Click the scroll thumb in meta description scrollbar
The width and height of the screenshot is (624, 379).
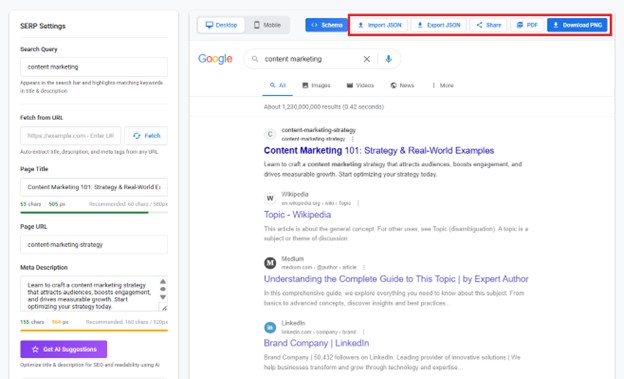(x=163, y=289)
